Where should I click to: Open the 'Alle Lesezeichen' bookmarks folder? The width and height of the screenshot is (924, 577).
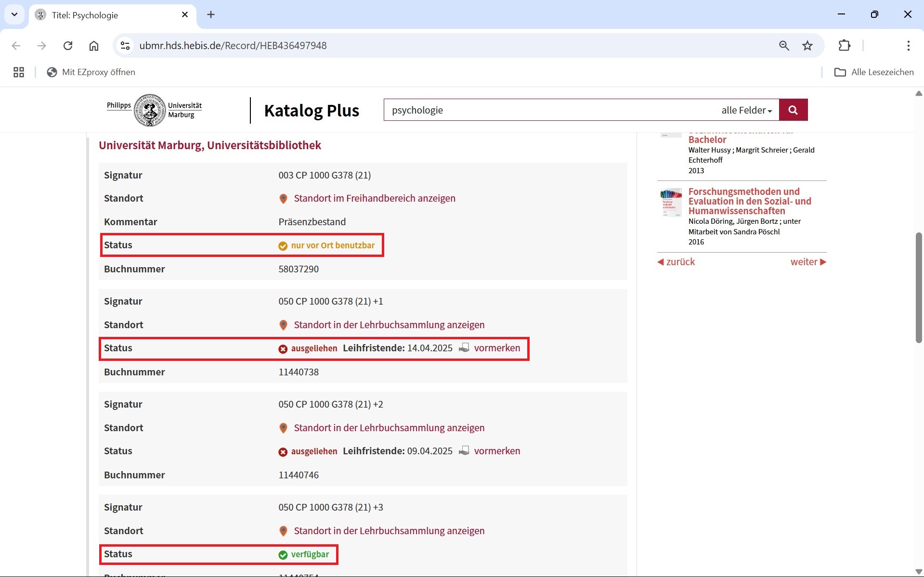[x=873, y=72]
